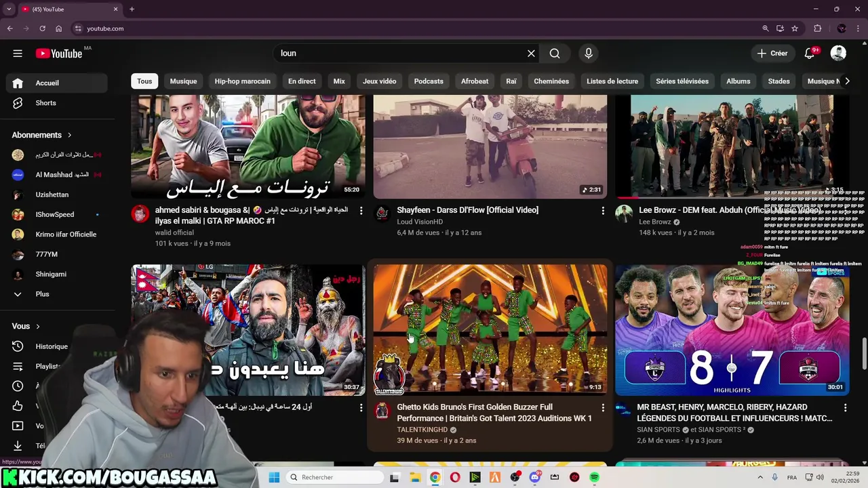The image size is (868, 488).
Task: Open the Al Mashhad subscription
Action: pos(57,175)
